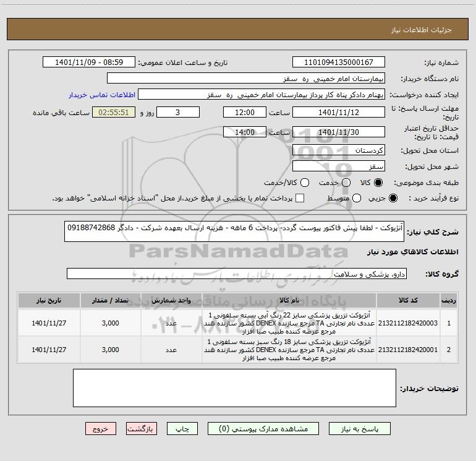Click item code 2132112182420001
The width and height of the screenshot is (476, 461).
pyautogui.click(x=408, y=350)
